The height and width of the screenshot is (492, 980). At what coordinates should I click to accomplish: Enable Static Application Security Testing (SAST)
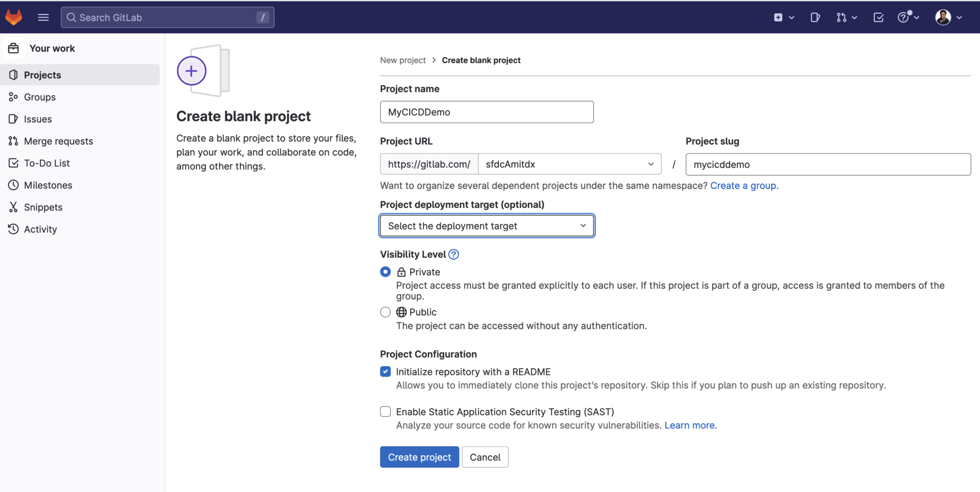[385, 411]
